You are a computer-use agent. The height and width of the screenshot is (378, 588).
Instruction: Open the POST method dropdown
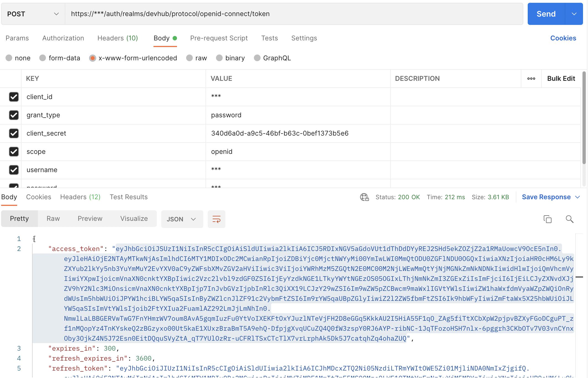(x=33, y=14)
